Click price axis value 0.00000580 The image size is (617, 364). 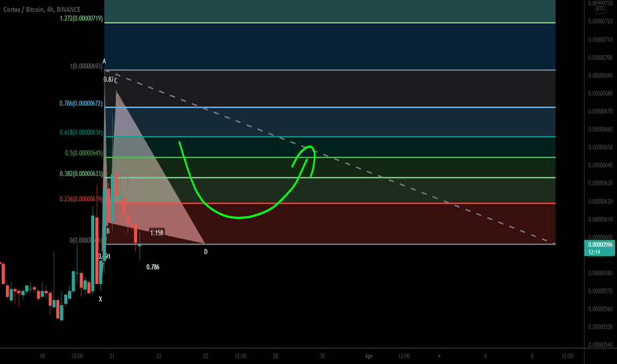[600, 273]
